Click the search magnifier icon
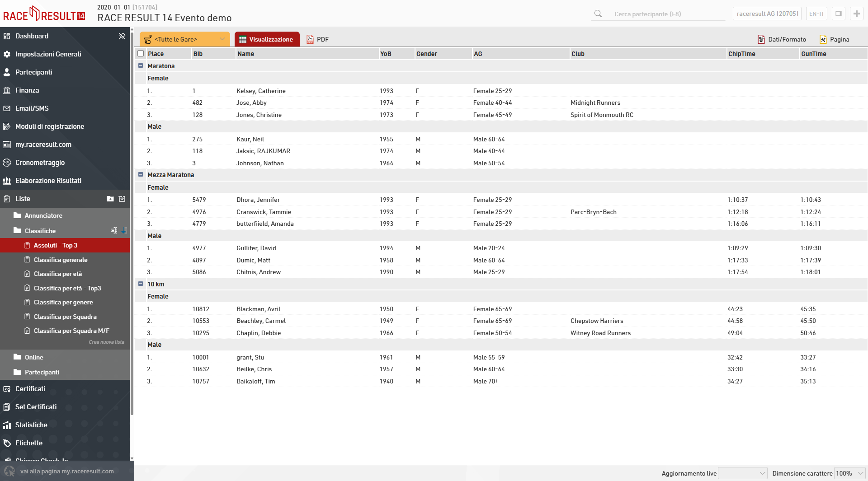 598,14
